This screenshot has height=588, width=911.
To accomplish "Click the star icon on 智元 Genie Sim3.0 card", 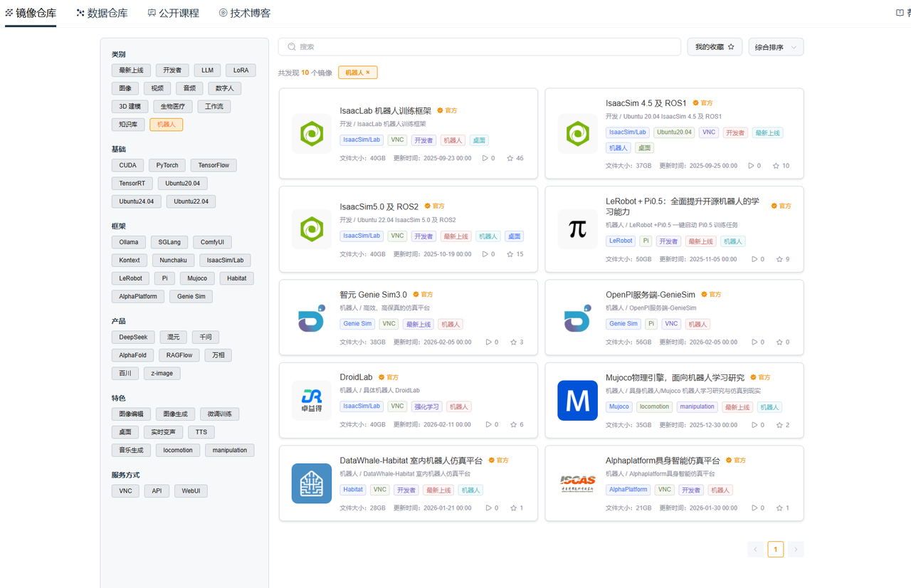I will tap(513, 342).
